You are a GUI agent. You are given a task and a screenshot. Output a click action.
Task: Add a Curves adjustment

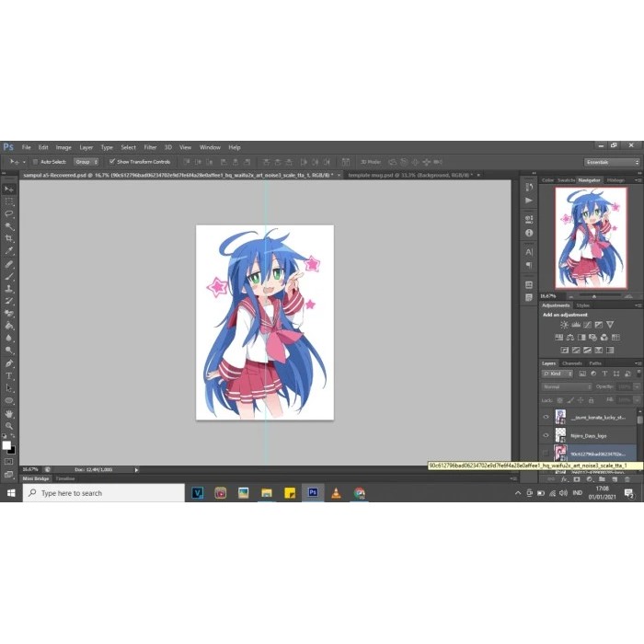587,325
